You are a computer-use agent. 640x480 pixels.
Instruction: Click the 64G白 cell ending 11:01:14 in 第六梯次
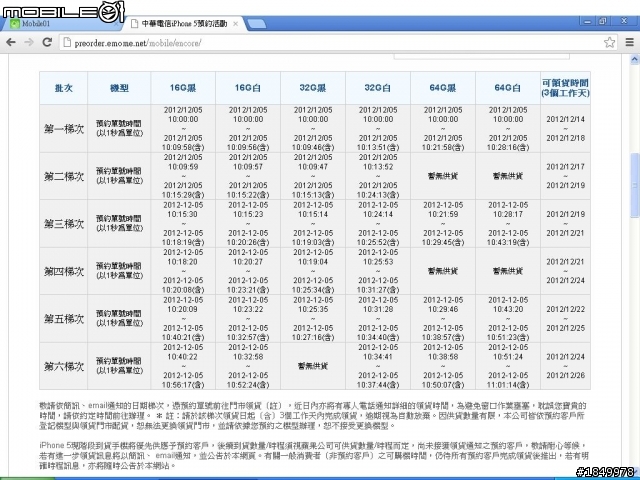click(507, 366)
